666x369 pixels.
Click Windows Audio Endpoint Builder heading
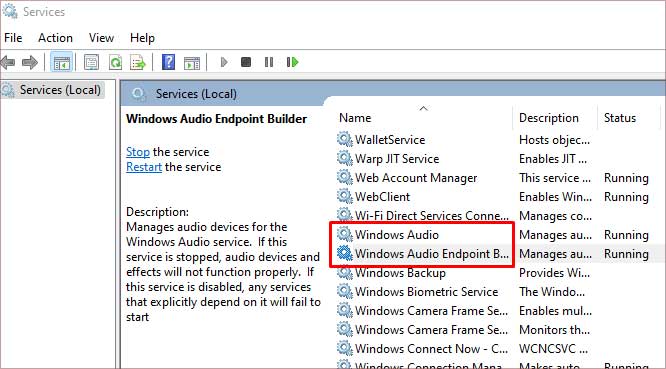coord(216,119)
